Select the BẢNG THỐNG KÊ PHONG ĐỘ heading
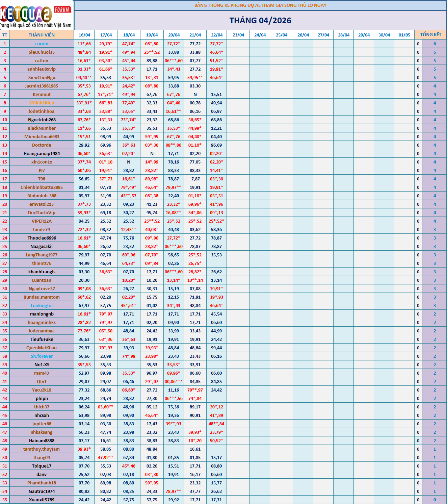Screen dimensions: 447x504 click(260, 5)
